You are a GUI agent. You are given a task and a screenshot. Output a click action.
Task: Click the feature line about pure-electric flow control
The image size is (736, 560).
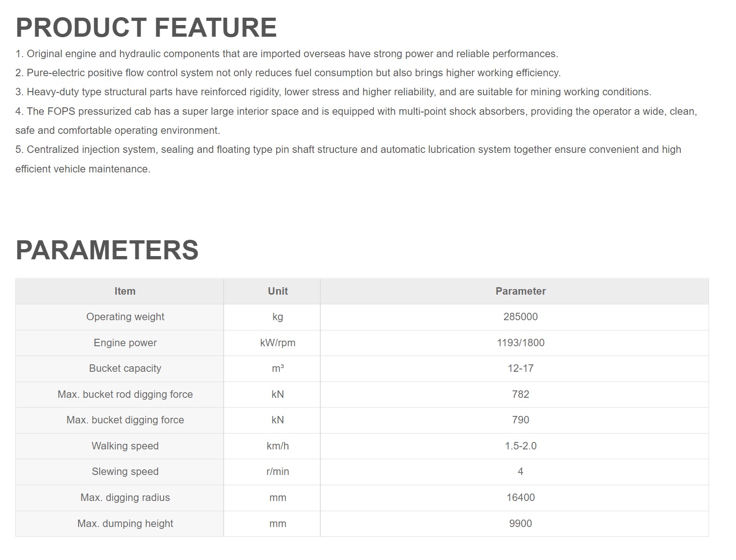[288, 73]
